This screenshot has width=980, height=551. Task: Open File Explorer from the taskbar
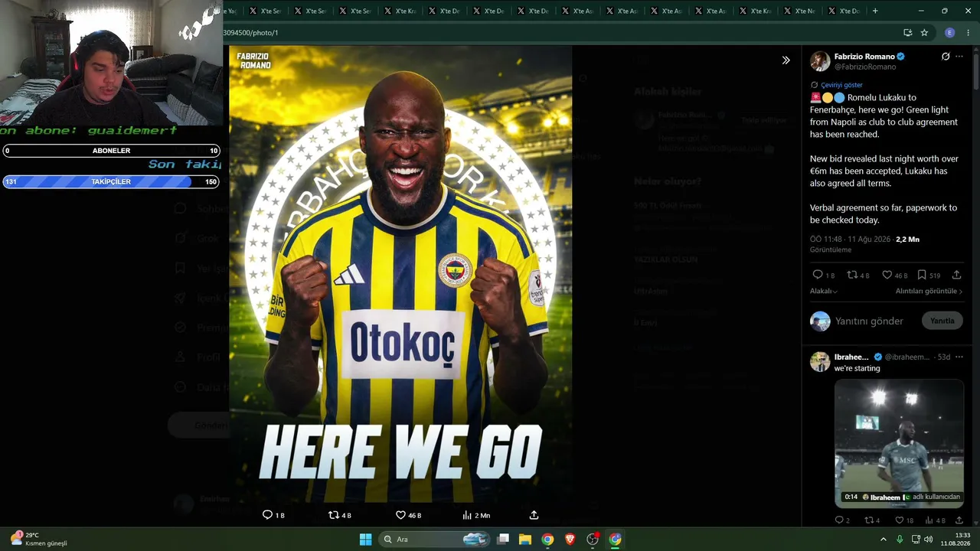point(525,539)
